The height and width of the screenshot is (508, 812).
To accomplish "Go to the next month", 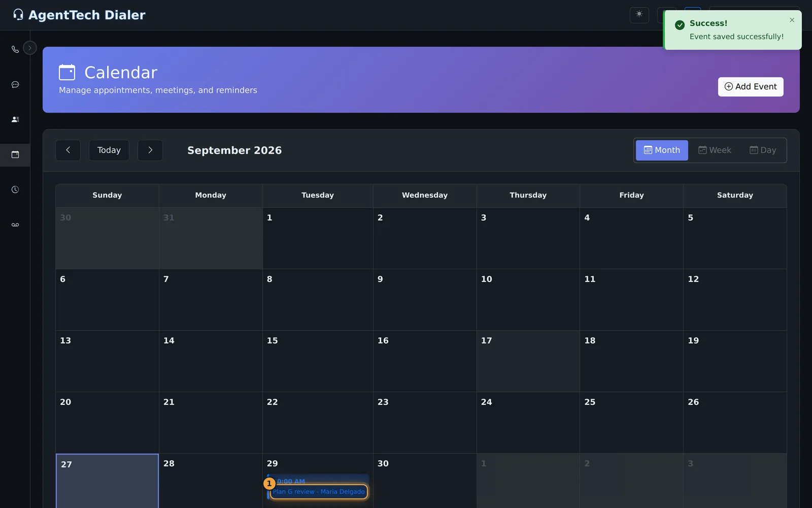I will (x=150, y=150).
